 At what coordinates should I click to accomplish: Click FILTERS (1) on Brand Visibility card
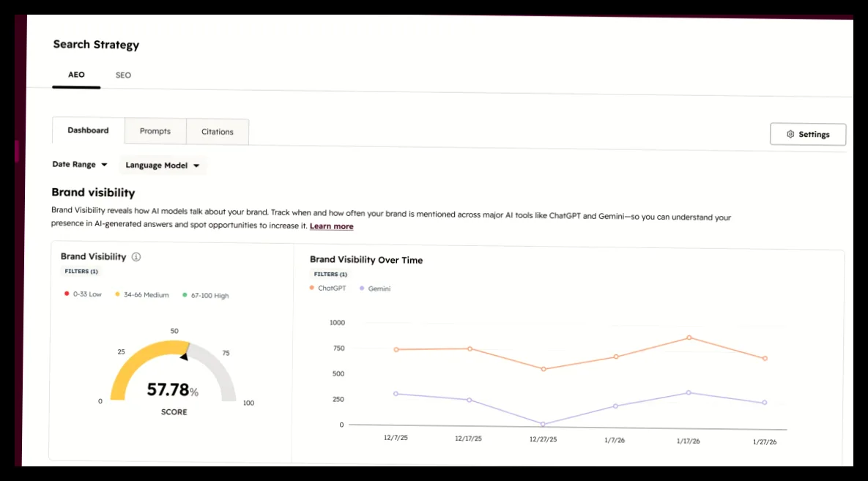coord(81,271)
